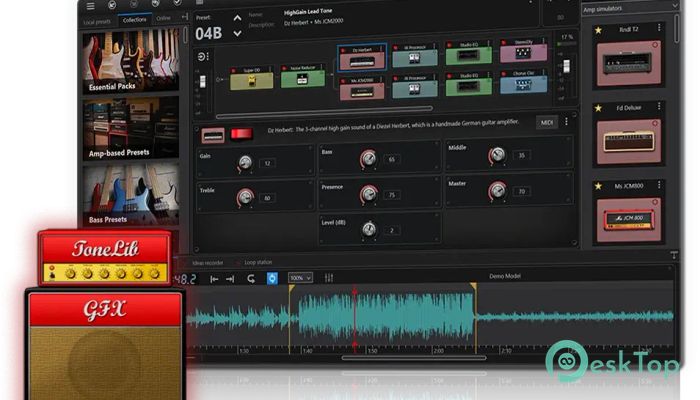Toggle the StereoDly block power
The width and height of the screenshot is (700, 400).
click(x=504, y=42)
